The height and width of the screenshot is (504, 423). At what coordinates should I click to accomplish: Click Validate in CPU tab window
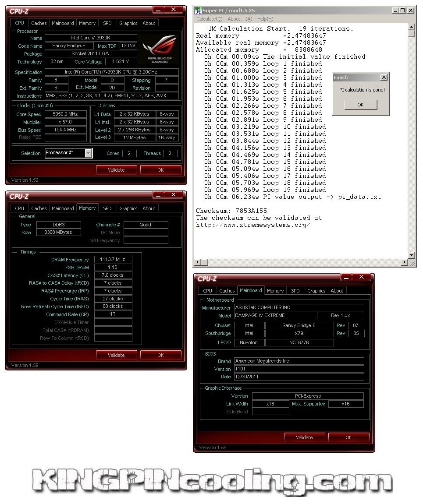116,170
